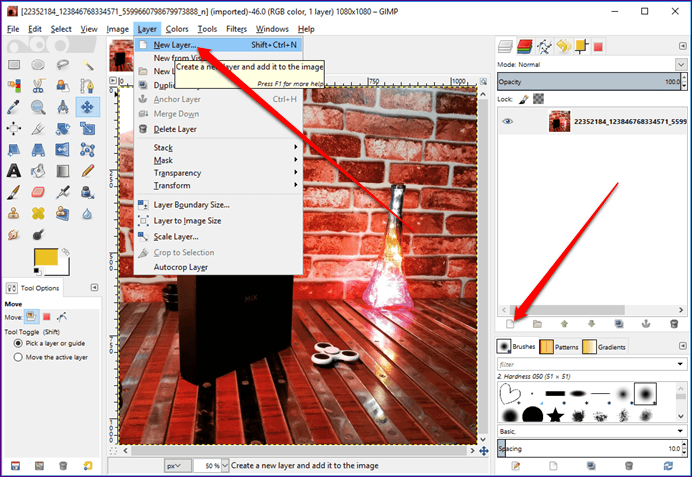Select the Move tool
Screen dimensions: 692x477
pyautogui.click(x=87, y=107)
